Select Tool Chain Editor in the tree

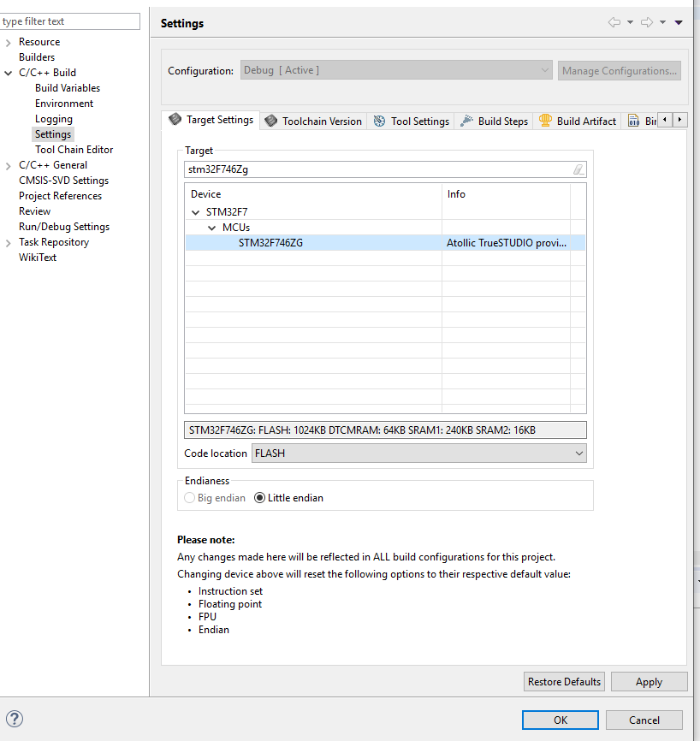(74, 150)
